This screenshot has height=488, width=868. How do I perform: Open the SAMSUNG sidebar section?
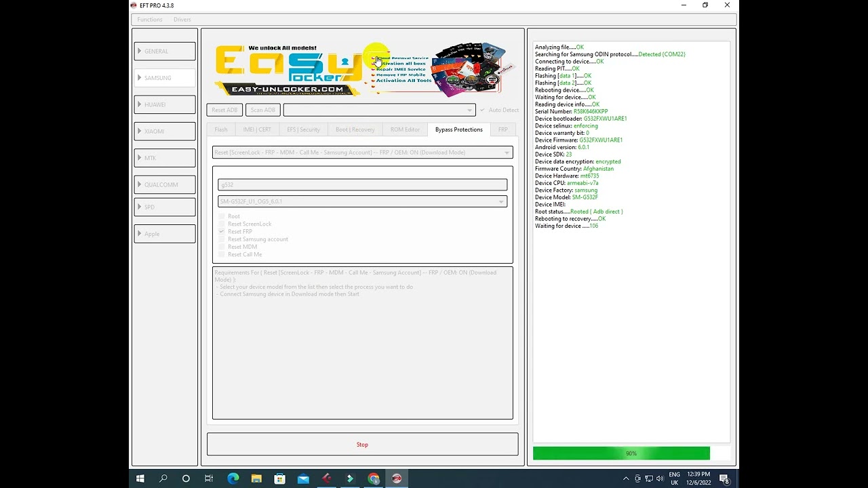pyautogui.click(x=165, y=77)
